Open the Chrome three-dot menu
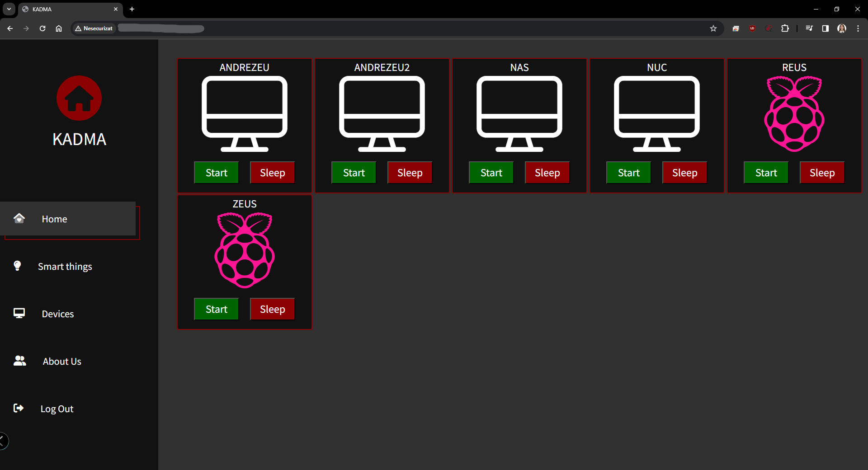The height and width of the screenshot is (470, 868). pos(858,28)
